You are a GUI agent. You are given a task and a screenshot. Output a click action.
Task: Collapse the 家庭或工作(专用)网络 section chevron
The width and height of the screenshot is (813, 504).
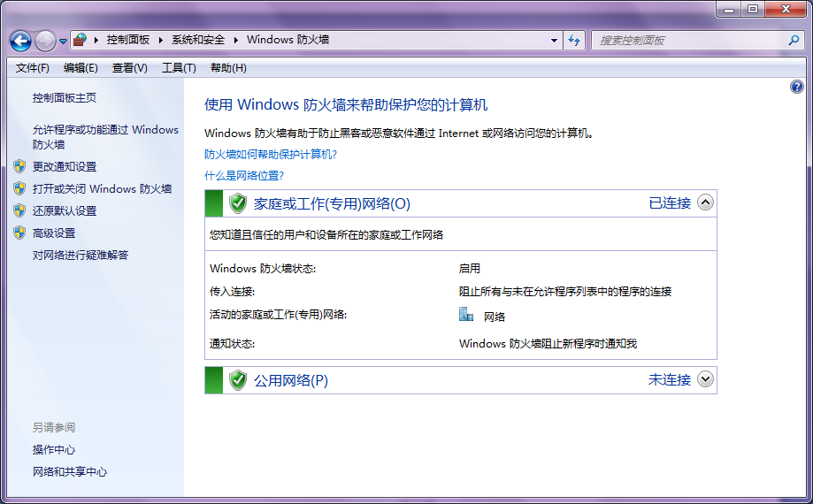click(x=705, y=202)
